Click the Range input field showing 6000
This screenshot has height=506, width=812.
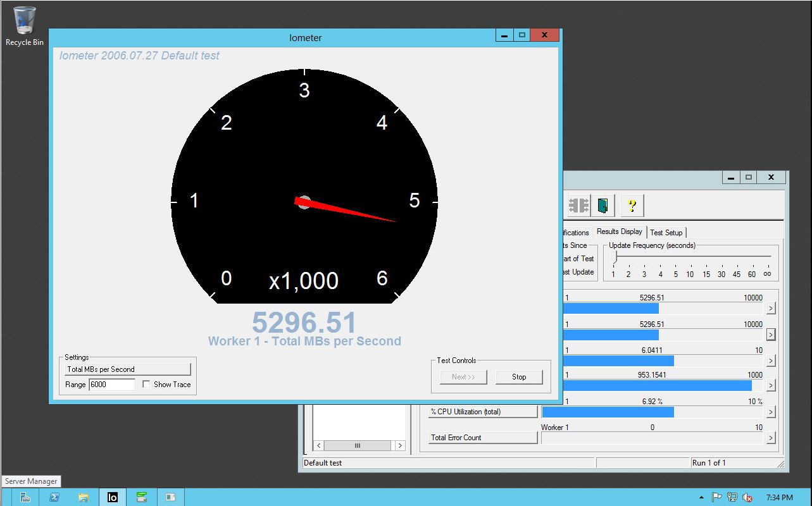click(112, 385)
